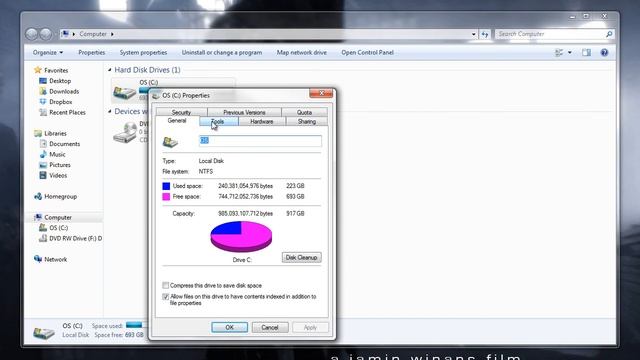This screenshot has width=640, height=360.
Task: Open the Documents library
Action: pos(64,144)
